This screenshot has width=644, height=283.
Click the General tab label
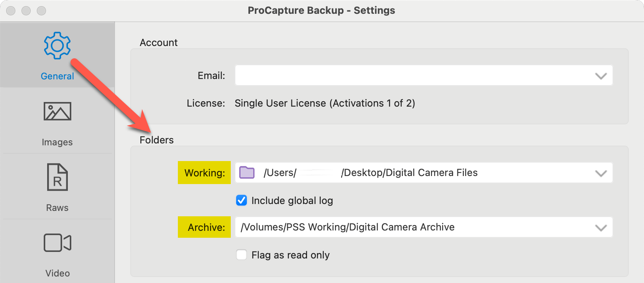click(x=57, y=76)
